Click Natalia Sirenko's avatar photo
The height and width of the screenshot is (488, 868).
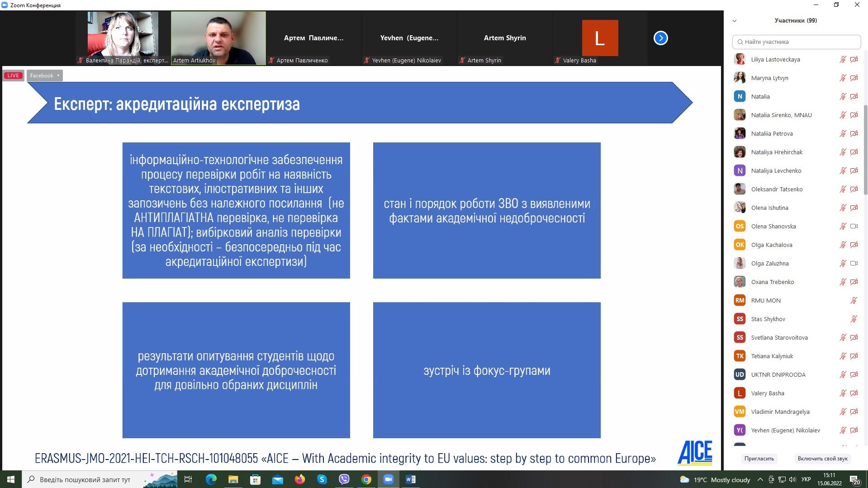click(x=740, y=115)
